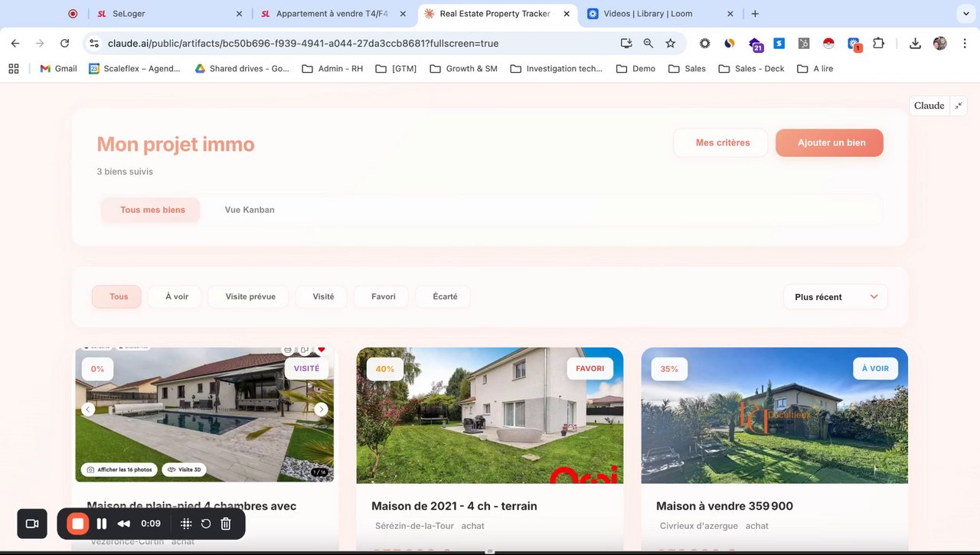Bookmark this page with the star icon
The height and width of the screenshot is (555, 980).
tap(671, 44)
